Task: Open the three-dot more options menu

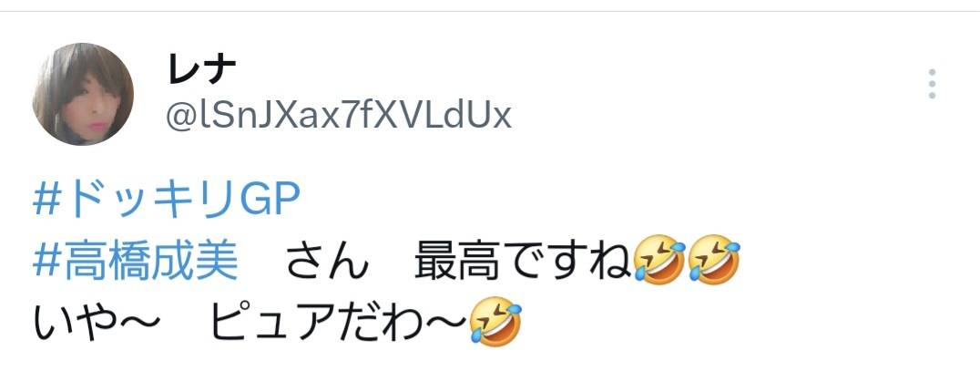Action: click(931, 84)
